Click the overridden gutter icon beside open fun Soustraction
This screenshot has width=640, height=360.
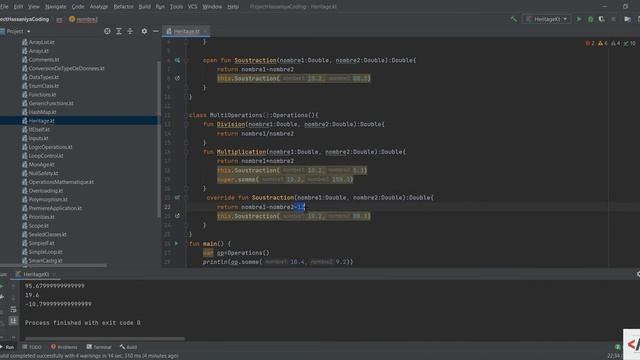(177, 60)
